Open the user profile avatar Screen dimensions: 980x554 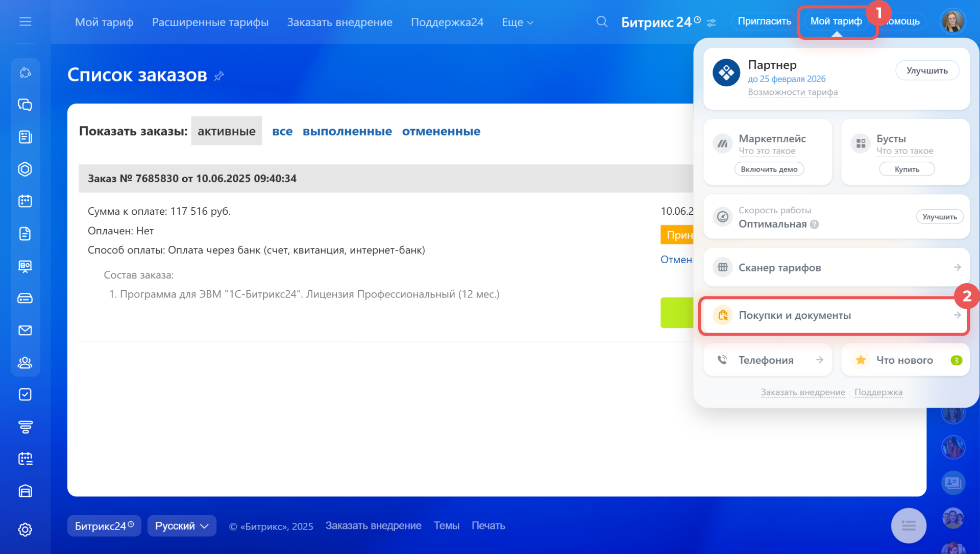coord(952,21)
